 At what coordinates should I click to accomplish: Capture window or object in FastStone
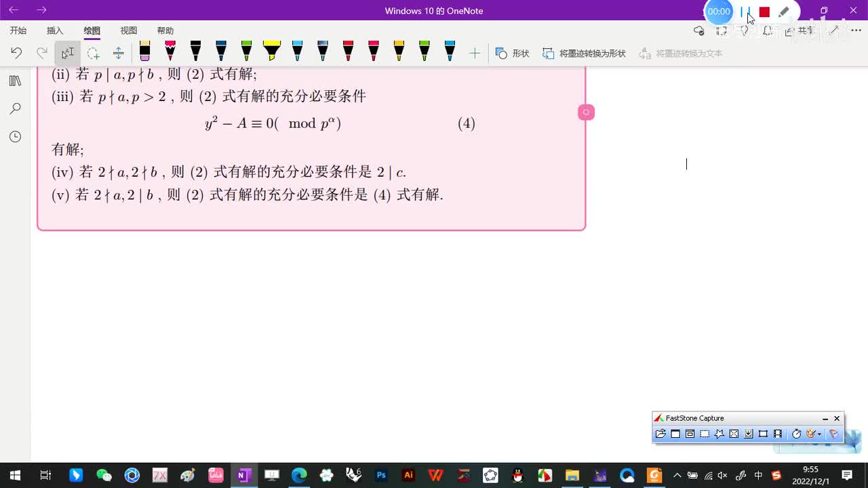690,434
